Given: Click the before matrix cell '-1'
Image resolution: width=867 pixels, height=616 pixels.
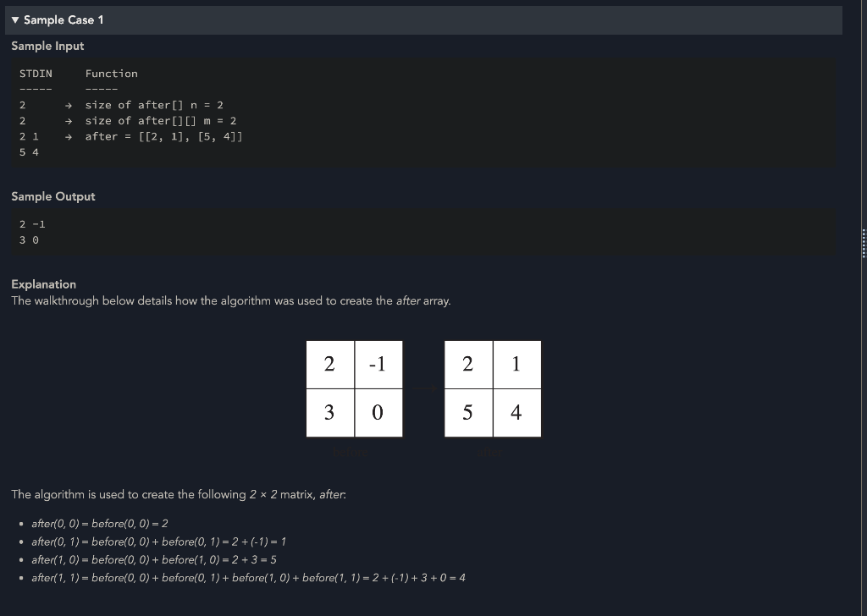Looking at the screenshot, I should (x=378, y=365).
